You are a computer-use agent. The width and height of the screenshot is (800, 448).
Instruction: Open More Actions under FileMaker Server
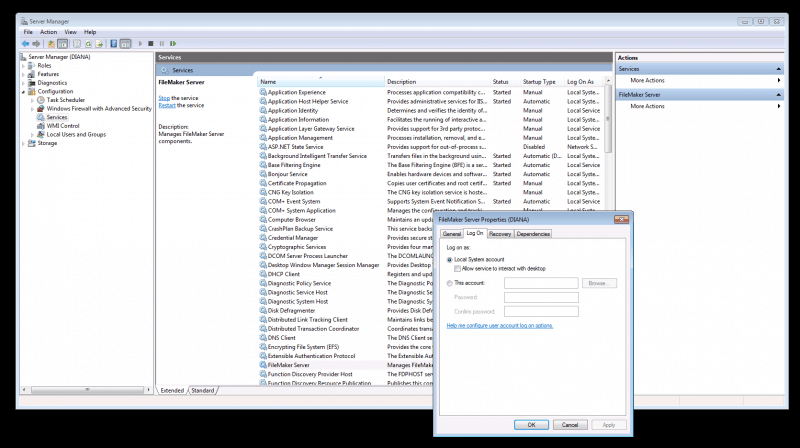tap(647, 106)
